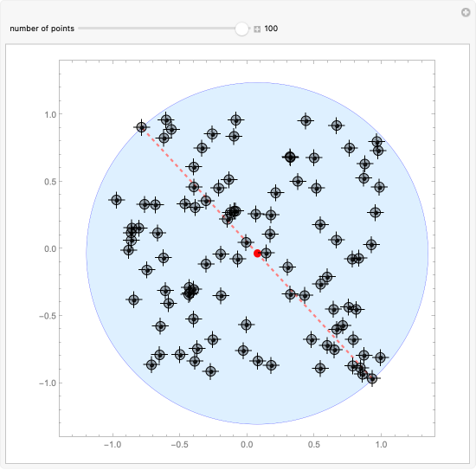Click the y-axis tick label −0.5

48,316
